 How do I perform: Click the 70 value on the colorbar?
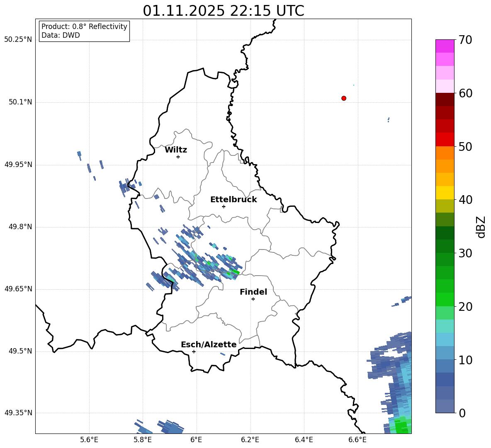465,40
